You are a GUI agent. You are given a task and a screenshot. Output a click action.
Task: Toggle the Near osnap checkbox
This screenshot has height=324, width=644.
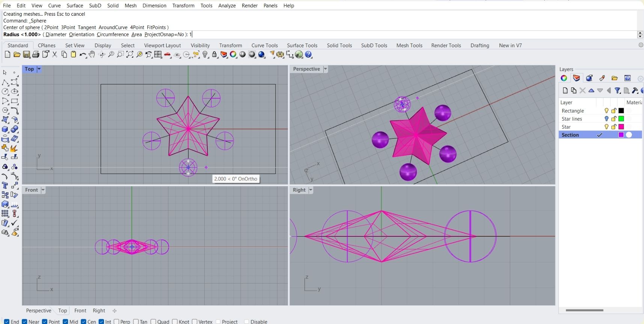tap(24, 321)
